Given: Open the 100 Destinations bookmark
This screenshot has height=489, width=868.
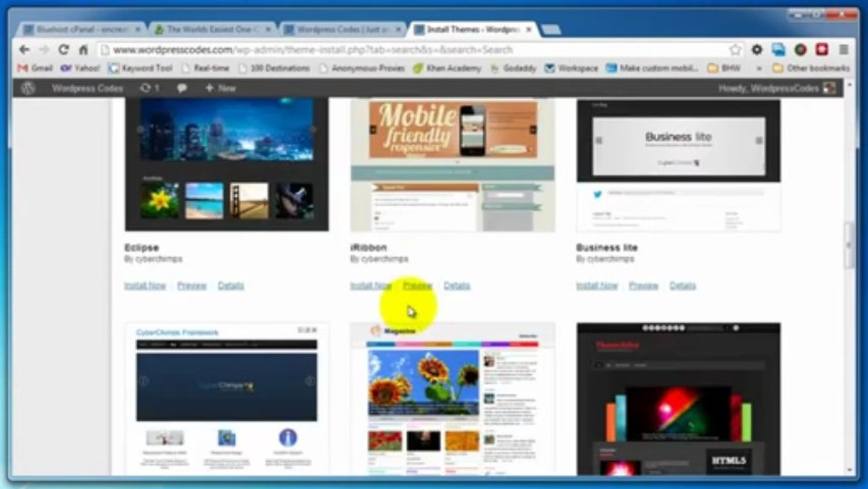Looking at the screenshot, I should click(273, 68).
